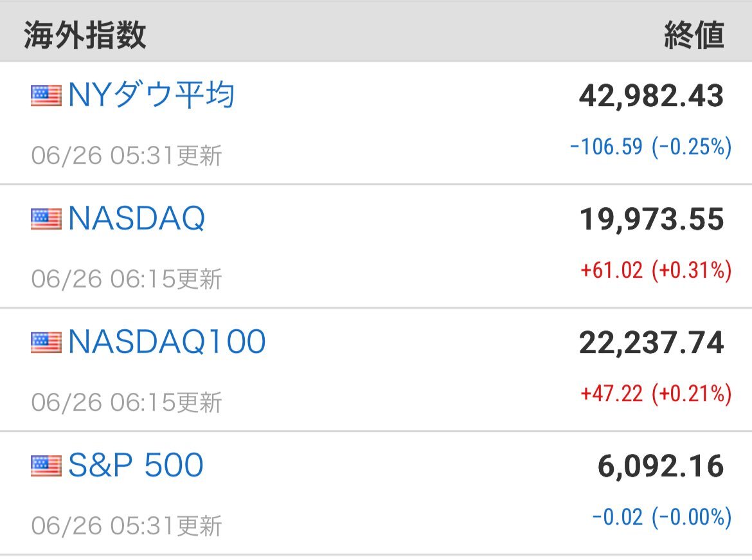Select the 22,237.74 closing value
The image size is (752, 560).
pyautogui.click(x=651, y=343)
